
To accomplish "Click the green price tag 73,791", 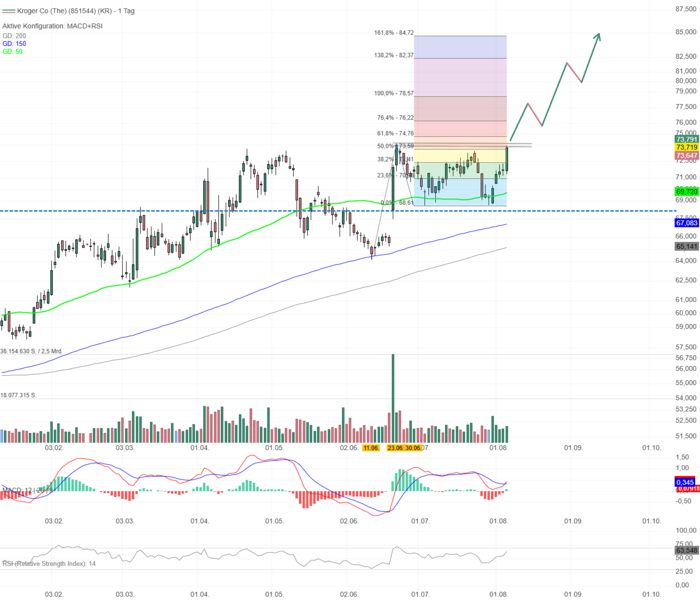I will [x=687, y=139].
